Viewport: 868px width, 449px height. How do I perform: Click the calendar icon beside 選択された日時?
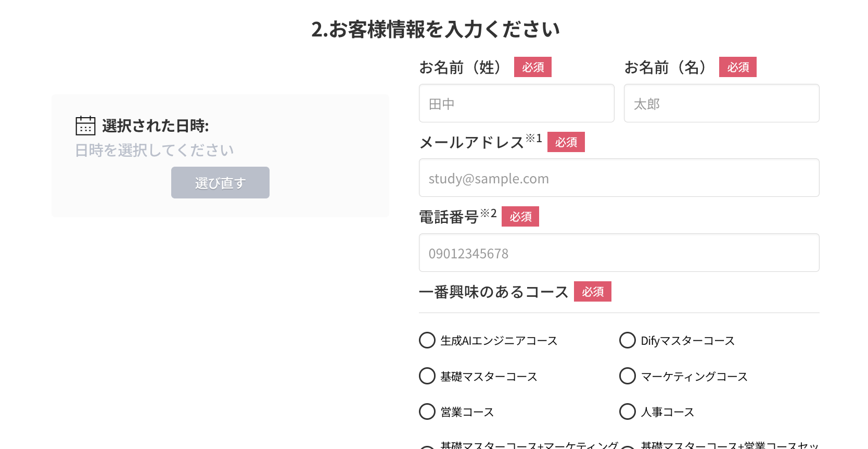coord(85,125)
